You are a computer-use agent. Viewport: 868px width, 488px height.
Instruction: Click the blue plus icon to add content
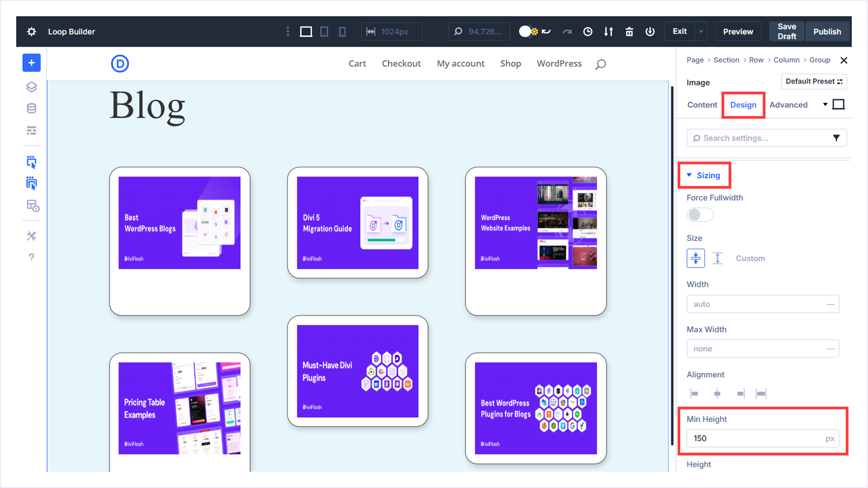tap(31, 62)
